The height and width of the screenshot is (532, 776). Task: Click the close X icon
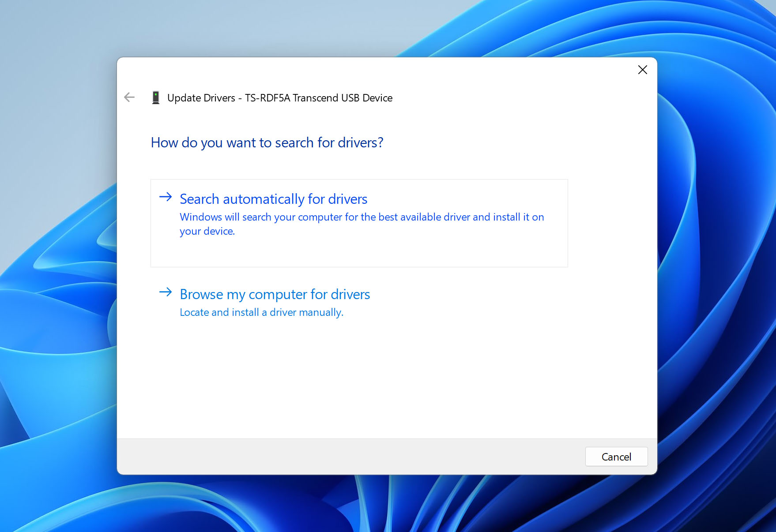click(642, 70)
